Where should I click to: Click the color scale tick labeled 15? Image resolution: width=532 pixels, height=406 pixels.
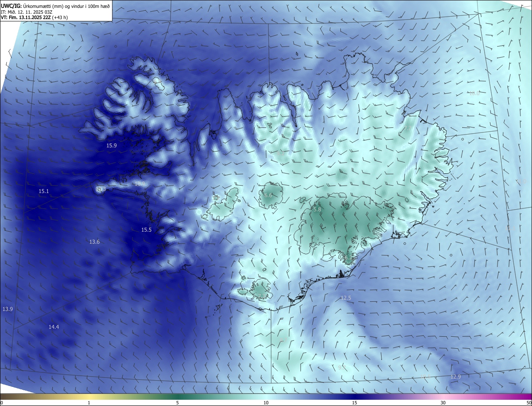click(355, 403)
